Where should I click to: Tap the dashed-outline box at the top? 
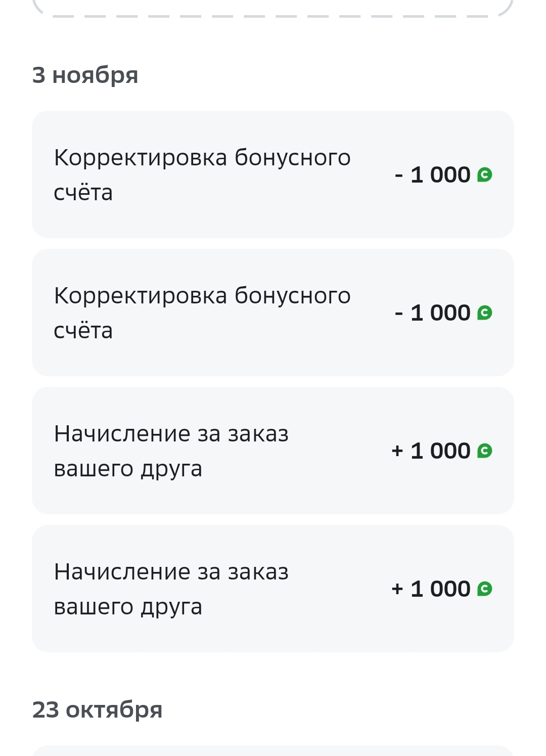pos(273,8)
